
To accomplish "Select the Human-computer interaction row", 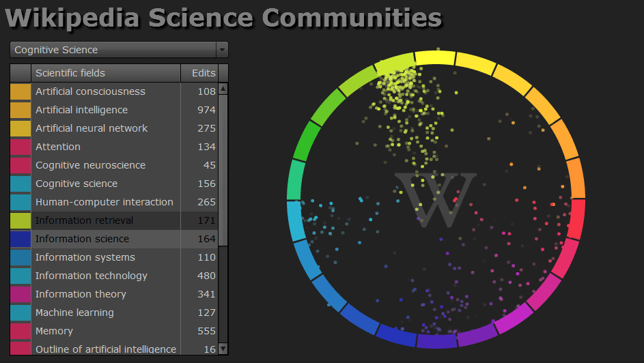I will (x=114, y=202).
